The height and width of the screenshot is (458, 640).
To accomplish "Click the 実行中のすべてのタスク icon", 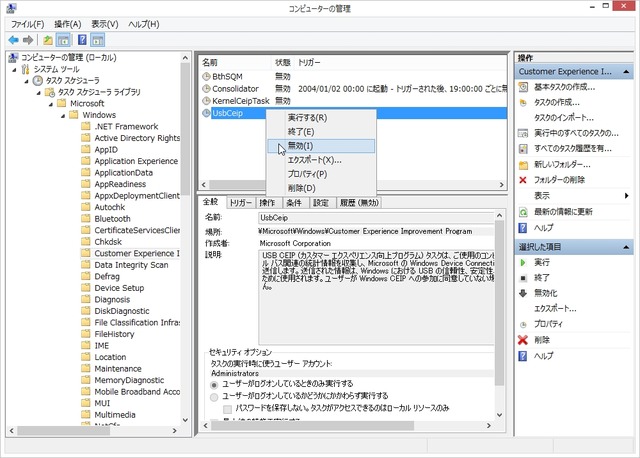I will [x=523, y=133].
